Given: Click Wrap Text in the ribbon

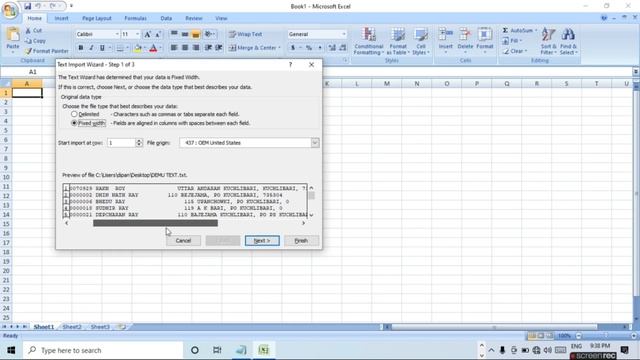Looking at the screenshot, I should [x=245, y=34].
